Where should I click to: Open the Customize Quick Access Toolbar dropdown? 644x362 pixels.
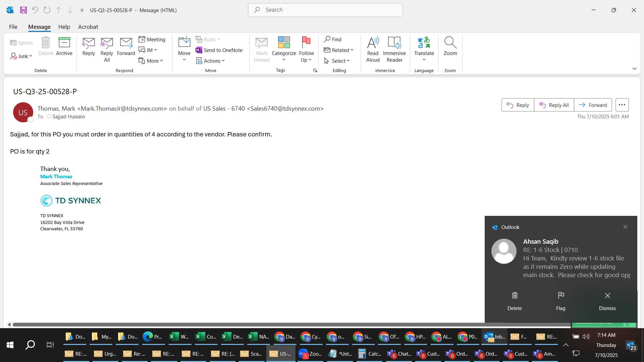tap(82, 10)
